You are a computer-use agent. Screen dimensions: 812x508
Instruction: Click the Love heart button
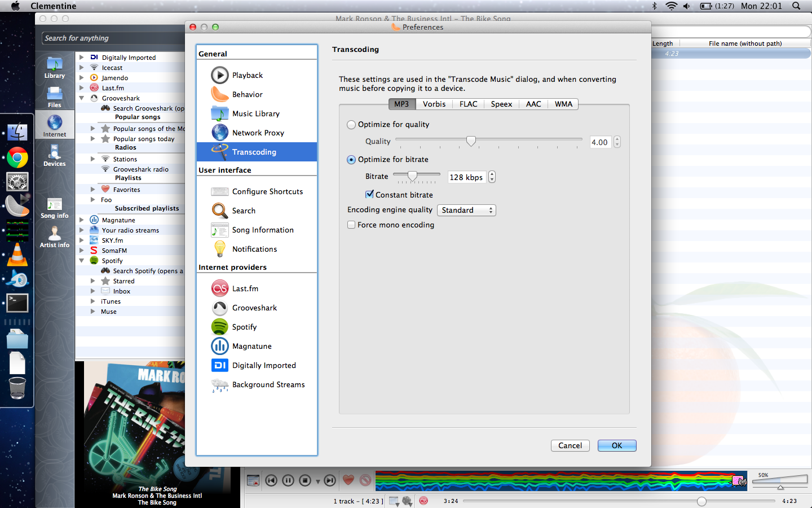pyautogui.click(x=348, y=480)
